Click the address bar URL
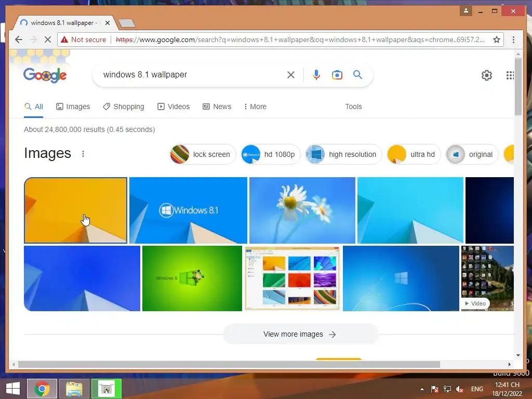The width and height of the screenshot is (532, 399). pos(300,39)
